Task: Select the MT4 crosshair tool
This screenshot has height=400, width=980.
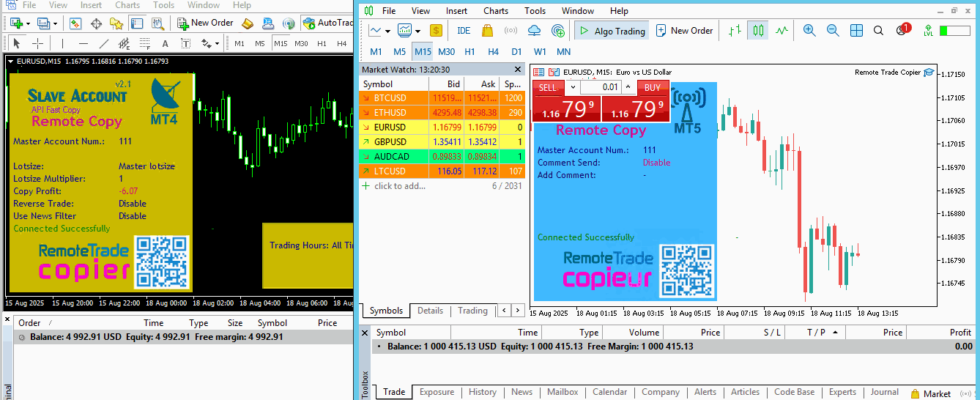Action: [x=37, y=43]
